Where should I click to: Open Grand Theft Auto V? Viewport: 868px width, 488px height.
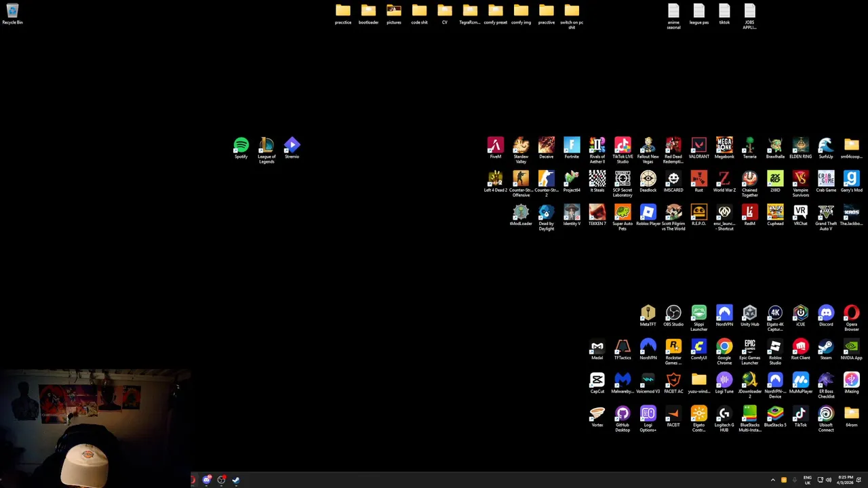(826, 218)
